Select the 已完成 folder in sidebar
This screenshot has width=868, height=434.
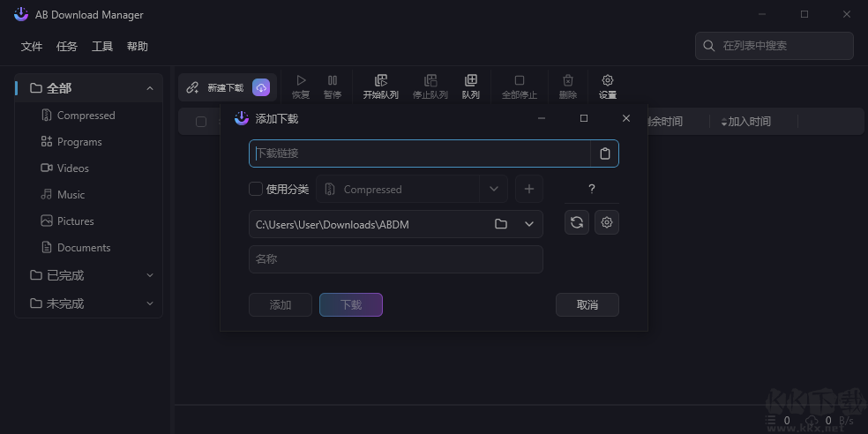(x=88, y=275)
